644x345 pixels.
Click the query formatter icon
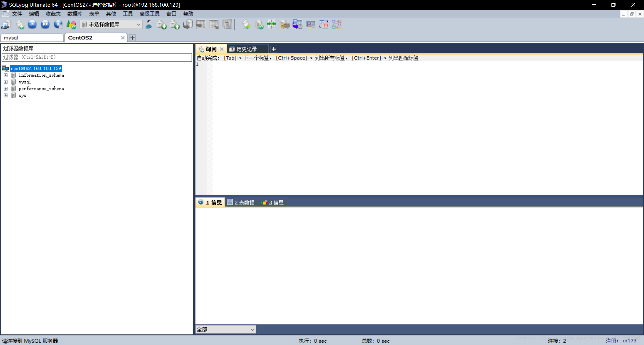pos(247,24)
